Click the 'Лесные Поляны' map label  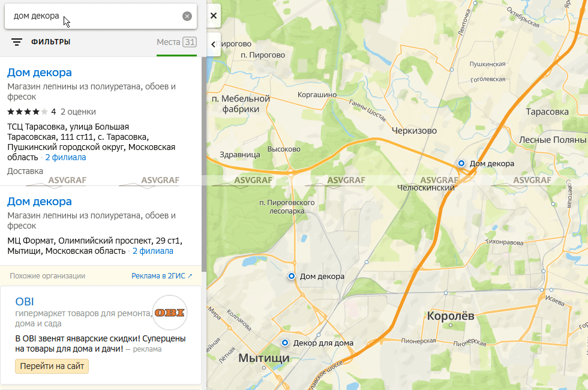tap(553, 139)
